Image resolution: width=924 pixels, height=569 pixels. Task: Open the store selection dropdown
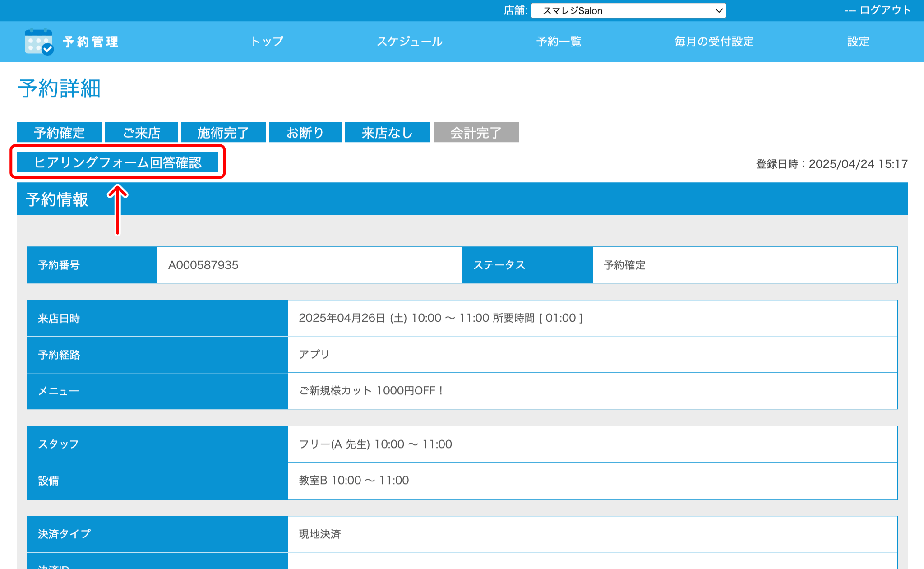pos(628,11)
